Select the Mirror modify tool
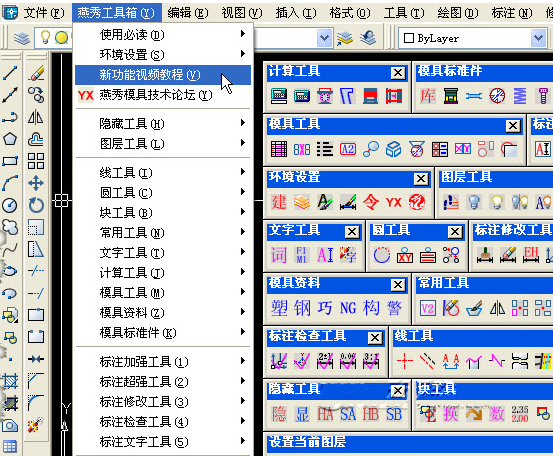The width and height of the screenshot is (553, 456). (36, 117)
